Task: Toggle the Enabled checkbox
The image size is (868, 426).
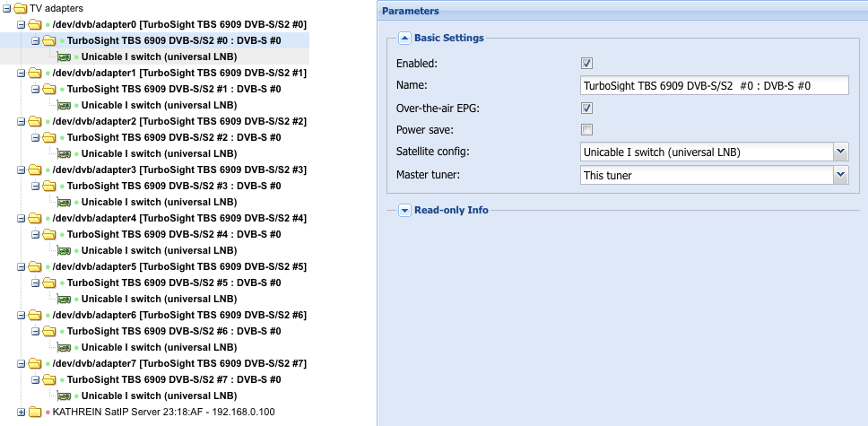Action: pyautogui.click(x=586, y=63)
